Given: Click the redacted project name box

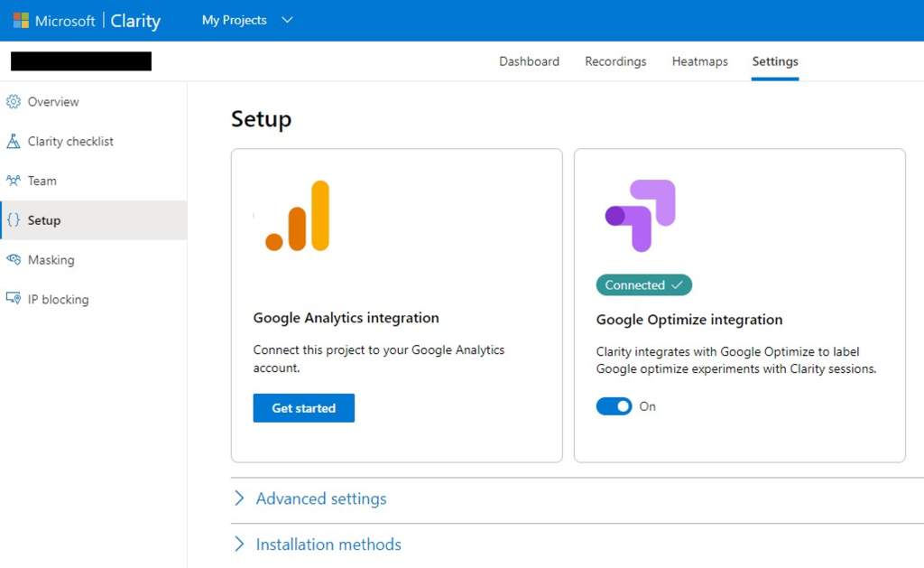Looking at the screenshot, I should (81, 61).
